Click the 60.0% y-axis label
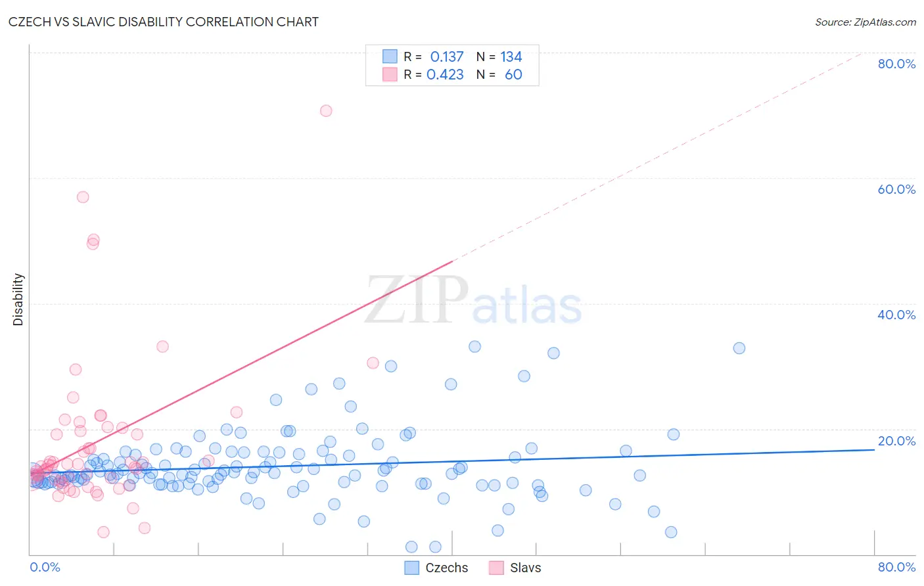This screenshot has width=924, height=586. point(896,189)
